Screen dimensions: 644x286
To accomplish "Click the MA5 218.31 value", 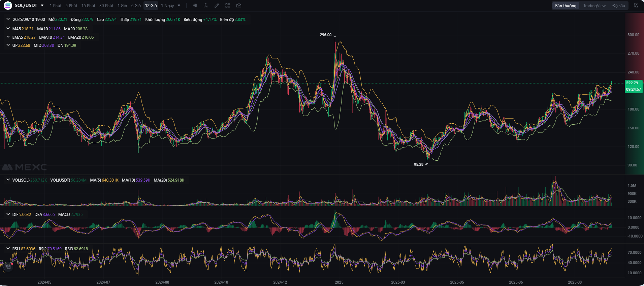I will (x=23, y=29).
